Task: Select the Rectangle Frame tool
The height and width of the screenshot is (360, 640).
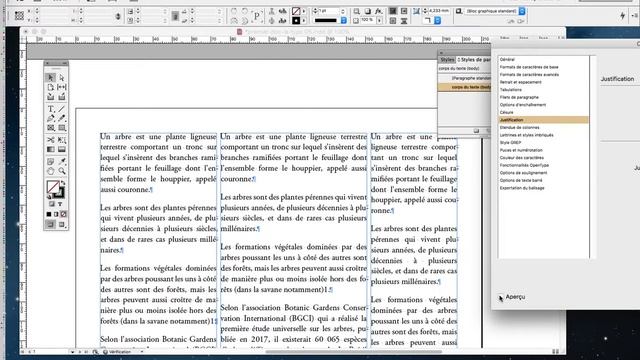Action: [x=51, y=128]
